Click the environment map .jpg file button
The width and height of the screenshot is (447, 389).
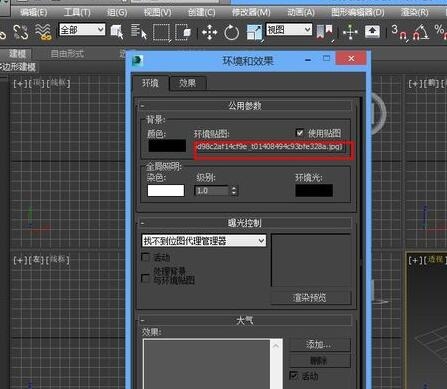click(x=271, y=147)
